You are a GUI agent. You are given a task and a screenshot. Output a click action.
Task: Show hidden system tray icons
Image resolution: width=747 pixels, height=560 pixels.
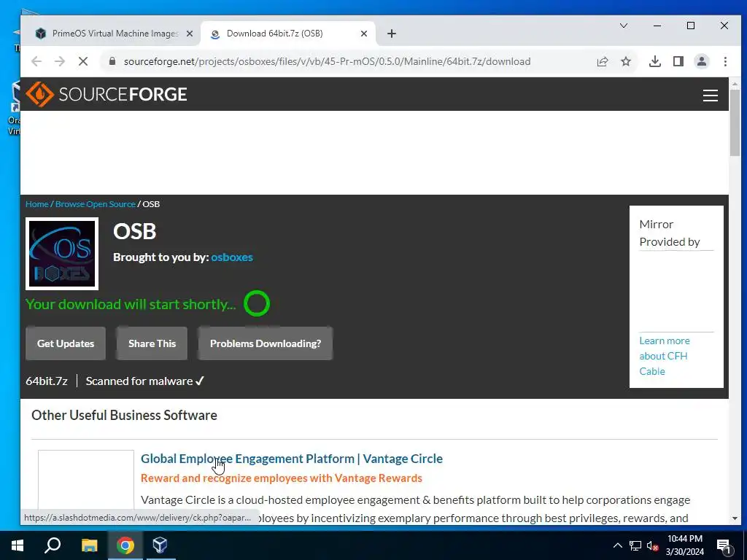(x=617, y=545)
